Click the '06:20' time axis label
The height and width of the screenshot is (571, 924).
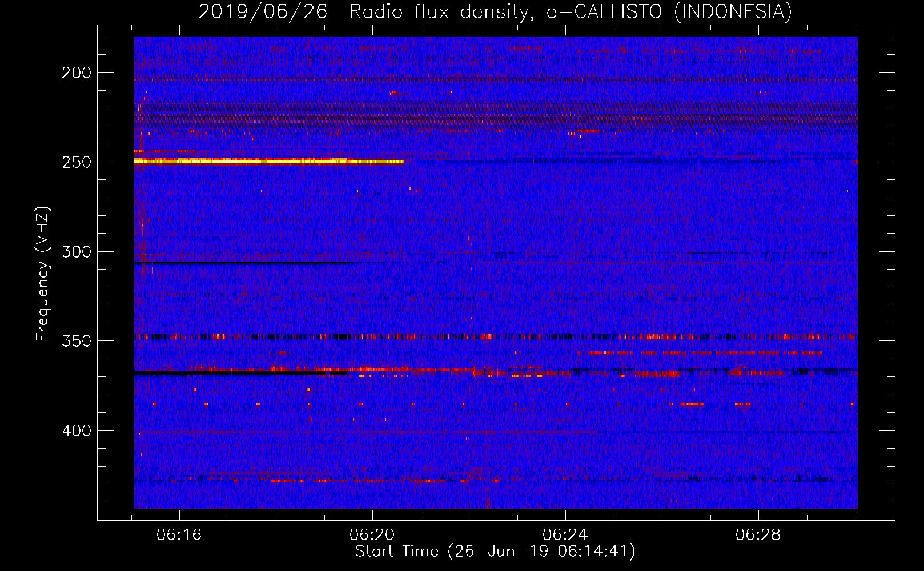pos(372,535)
